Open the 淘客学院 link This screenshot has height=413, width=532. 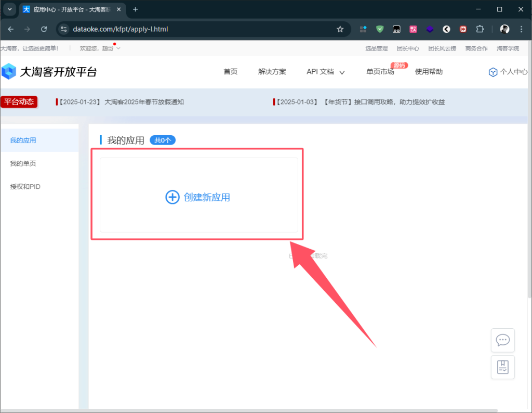[x=507, y=48]
